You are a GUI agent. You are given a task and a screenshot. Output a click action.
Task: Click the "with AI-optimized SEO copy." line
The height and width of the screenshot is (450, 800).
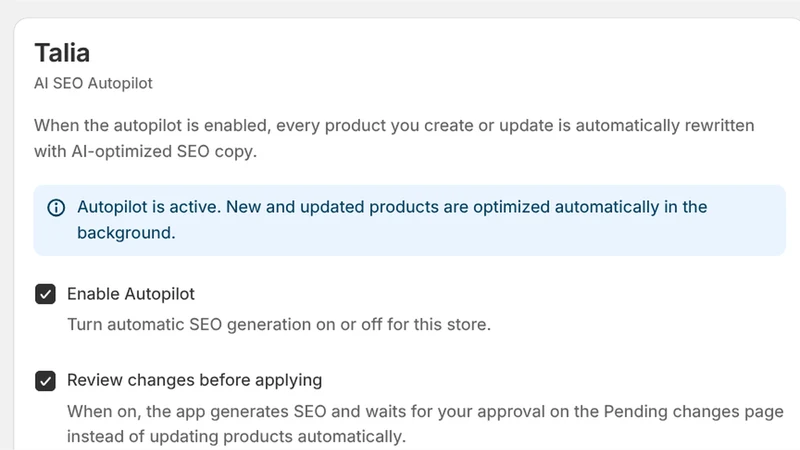pos(145,152)
